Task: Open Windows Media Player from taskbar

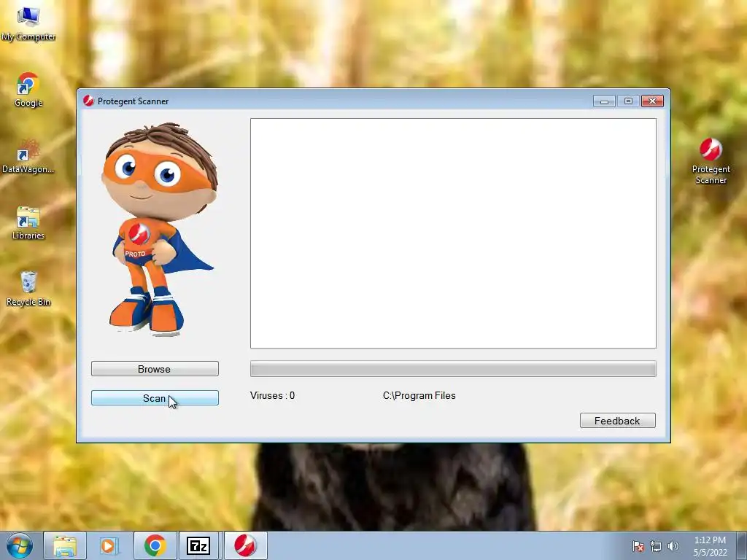Action: pos(109,545)
